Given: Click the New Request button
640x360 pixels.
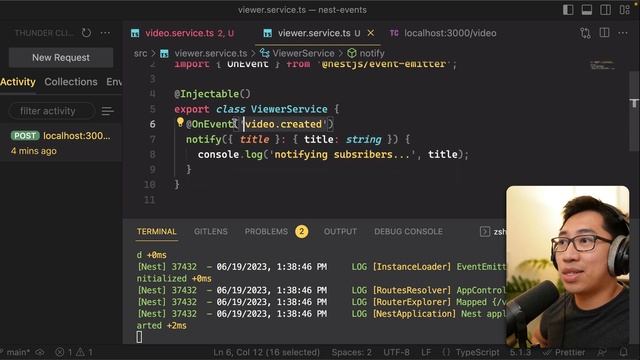Looking at the screenshot, I should point(61,58).
